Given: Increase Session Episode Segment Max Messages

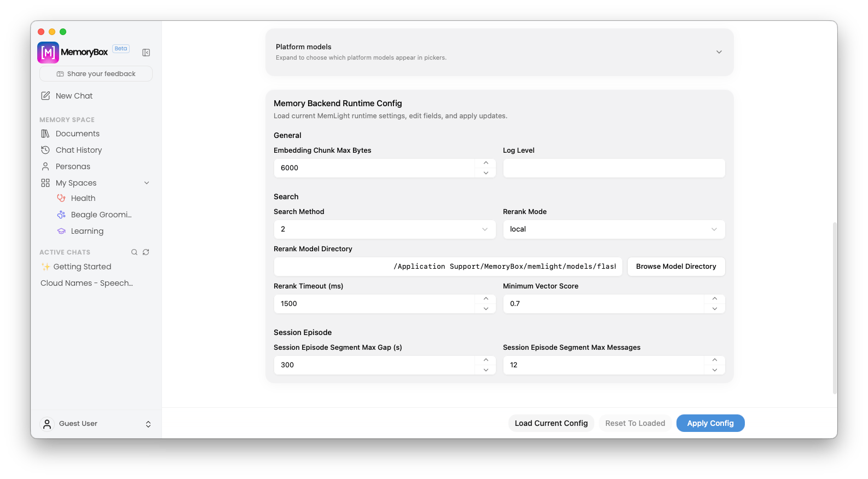Looking at the screenshot, I should 715,360.
